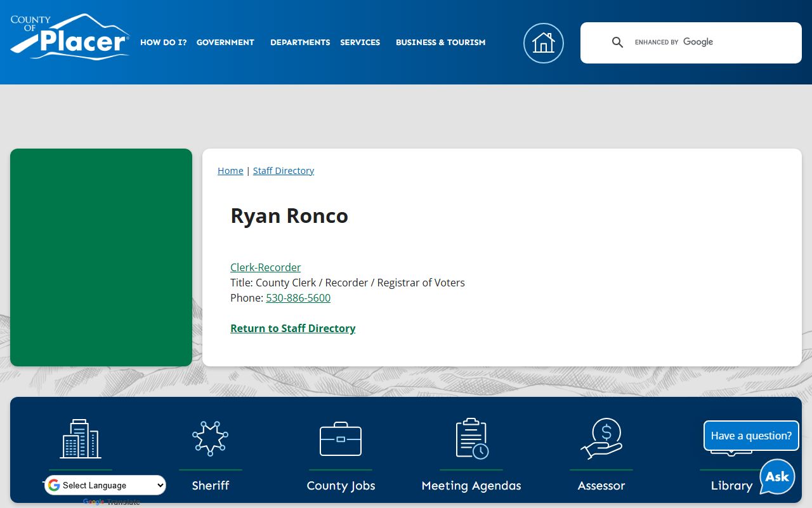Open the Meeting Agendas quick link label
Screen dimensions: 812x508
[471, 486]
